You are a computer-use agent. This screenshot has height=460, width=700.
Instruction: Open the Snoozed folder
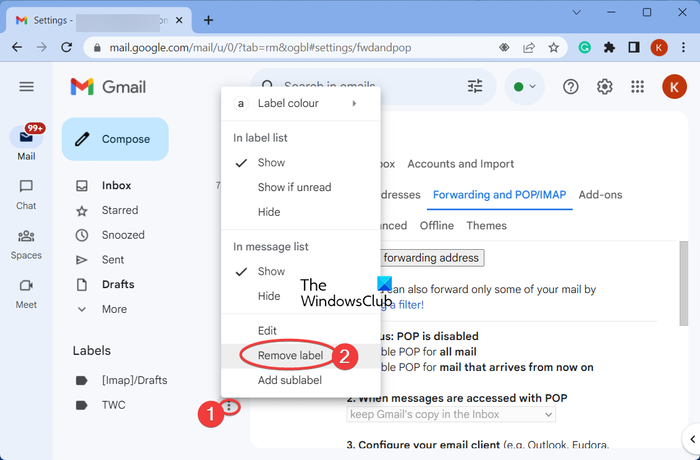[x=123, y=235]
